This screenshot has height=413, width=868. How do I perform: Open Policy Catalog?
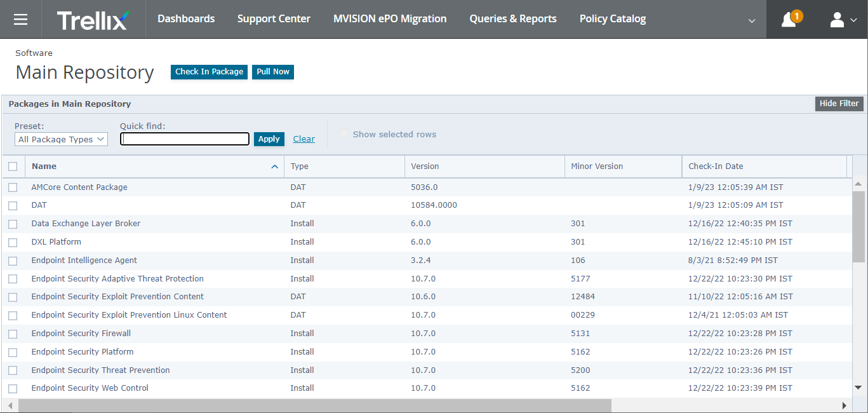pyautogui.click(x=613, y=19)
